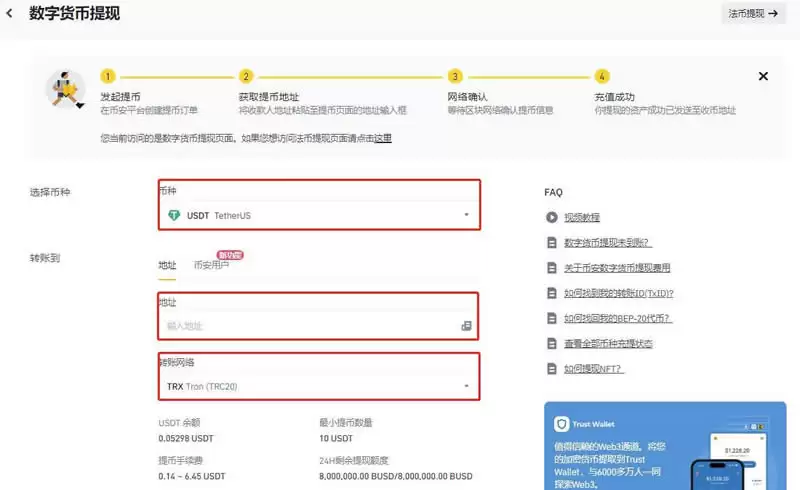Click the caret arrow in coin selector
Image resolution: width=800 pixels, height=490 pixels.
point(466,215)
